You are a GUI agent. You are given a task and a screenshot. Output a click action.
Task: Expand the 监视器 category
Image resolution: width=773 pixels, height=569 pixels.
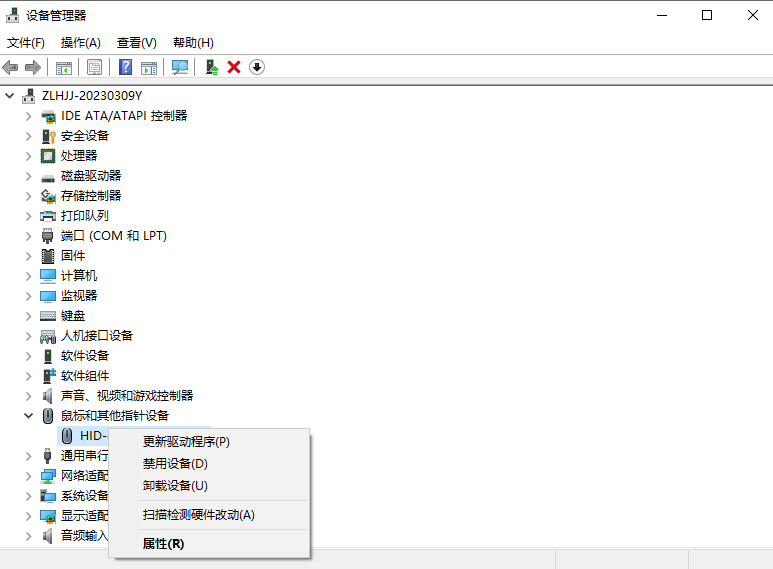tap(29, 296)
